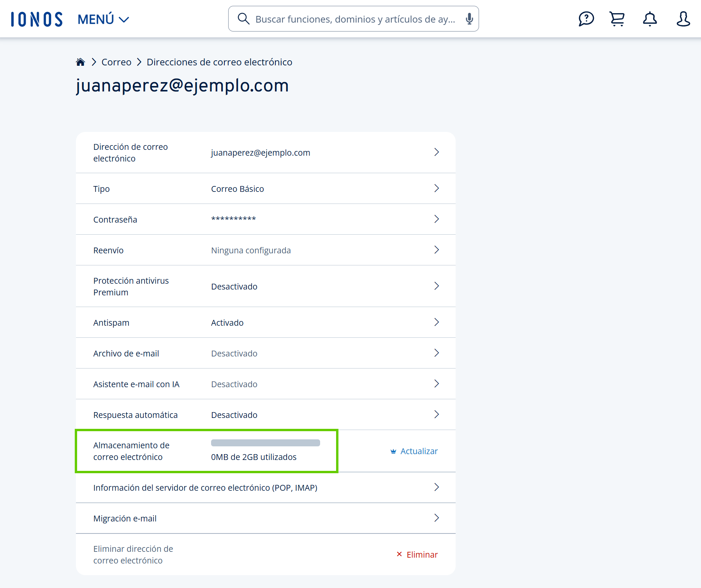View notifications bell
701x588 pixels.
(x=650, y=19)
